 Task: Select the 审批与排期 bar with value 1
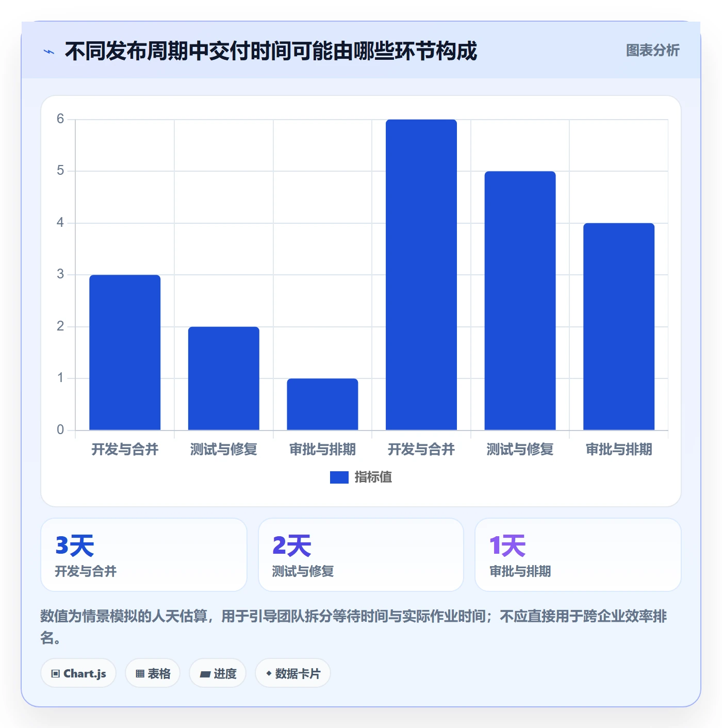coord(322,404)
